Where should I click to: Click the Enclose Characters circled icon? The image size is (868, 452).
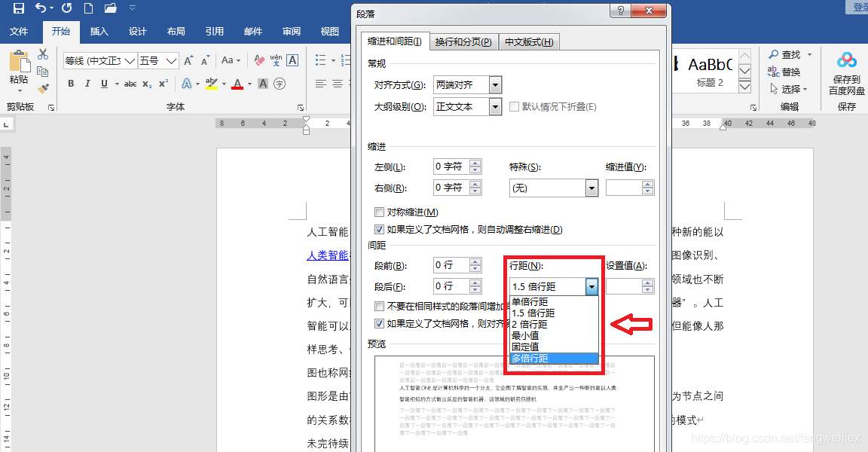click(x=280, y=84)
